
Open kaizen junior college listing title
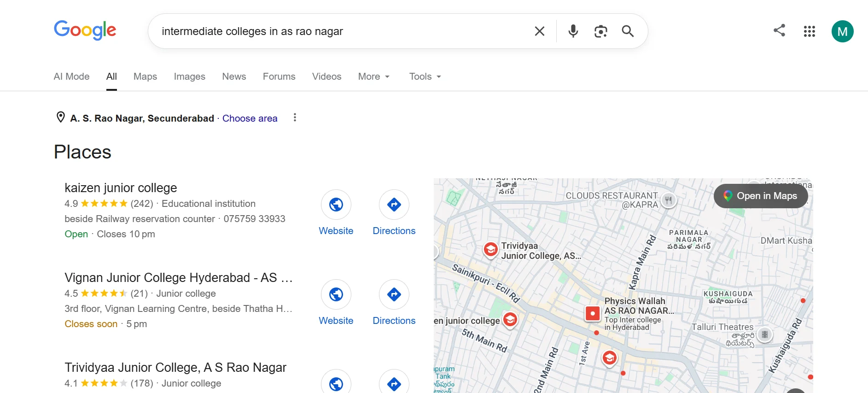click(x=121, y=188)
